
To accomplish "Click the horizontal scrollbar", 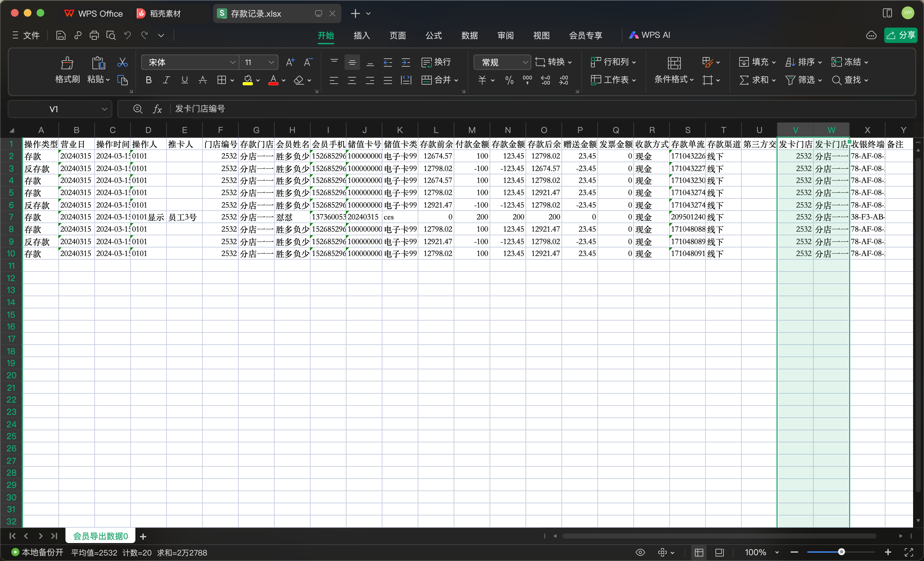I will click(x=719, y=536).
